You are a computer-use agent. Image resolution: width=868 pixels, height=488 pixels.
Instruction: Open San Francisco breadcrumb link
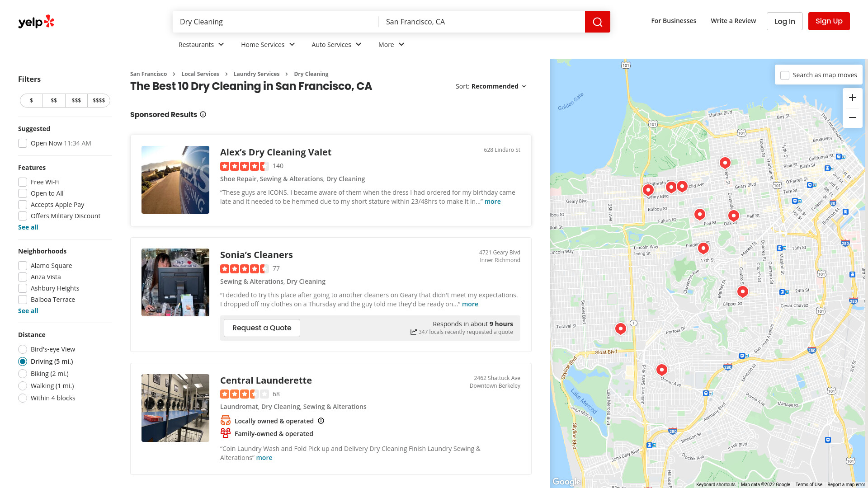pos(148,74)
